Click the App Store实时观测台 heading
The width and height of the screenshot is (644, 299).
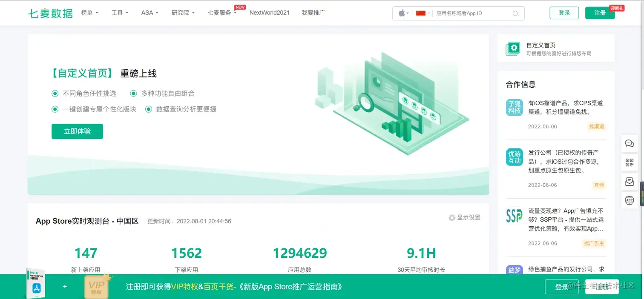pyautogui.click(x=87, y=221)
